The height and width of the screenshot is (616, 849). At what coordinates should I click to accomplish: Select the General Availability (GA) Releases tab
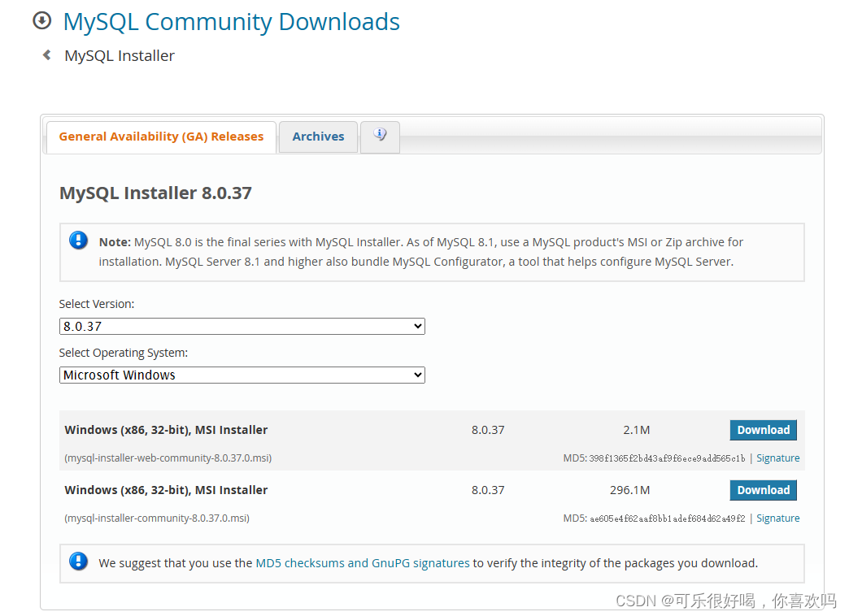[160, 137]
